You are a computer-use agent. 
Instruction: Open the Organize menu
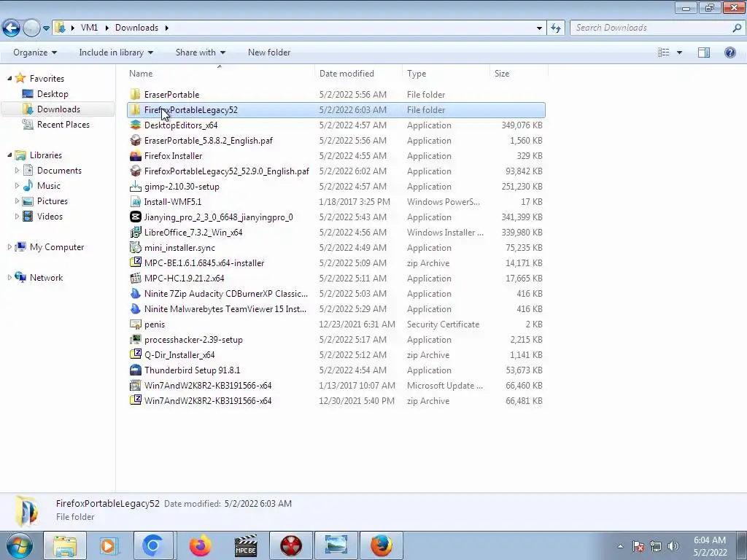(35, 52)
